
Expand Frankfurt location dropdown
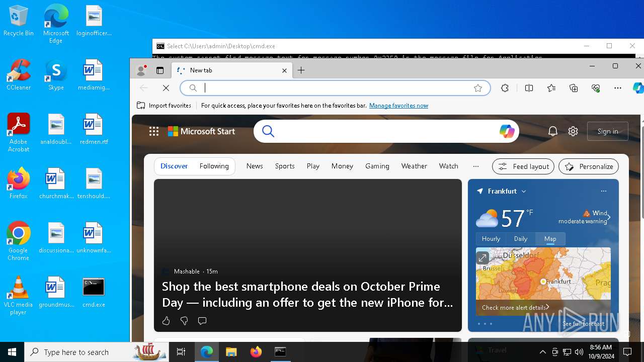click(524, 191)
